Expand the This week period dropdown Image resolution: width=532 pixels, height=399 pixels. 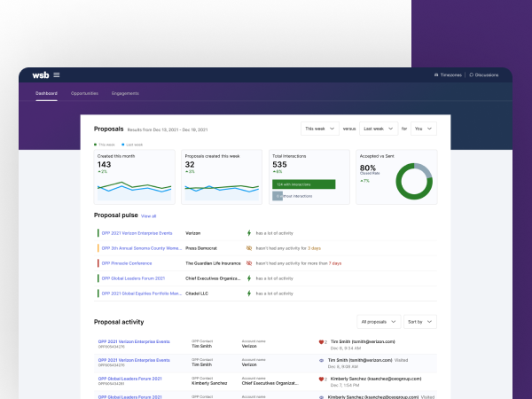click(x=320, y=129)
